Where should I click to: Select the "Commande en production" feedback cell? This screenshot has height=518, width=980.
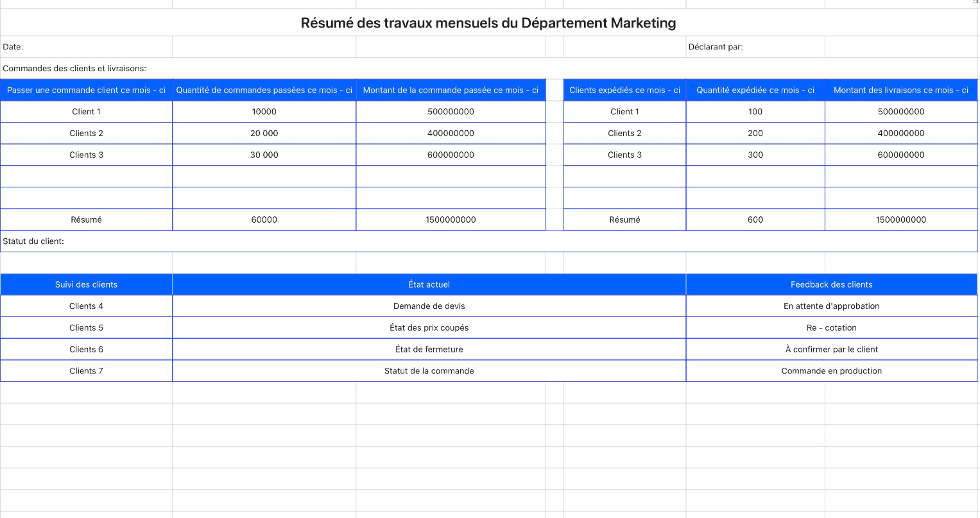pyautogui.click(x=832, y=371)
